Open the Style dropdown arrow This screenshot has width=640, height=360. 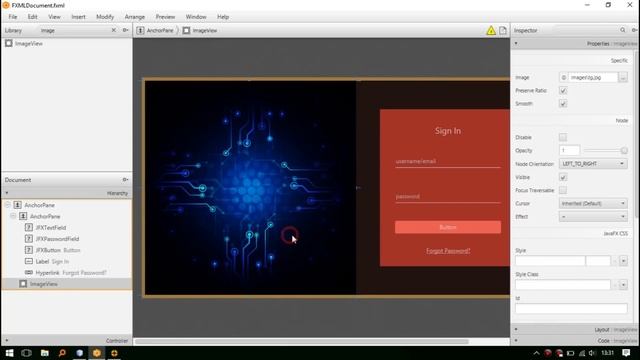tap(623, 261)
